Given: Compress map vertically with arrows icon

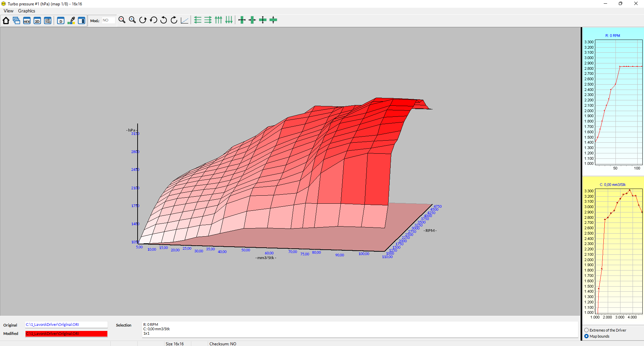Looking at the screenshot, I should pos(273,20).
